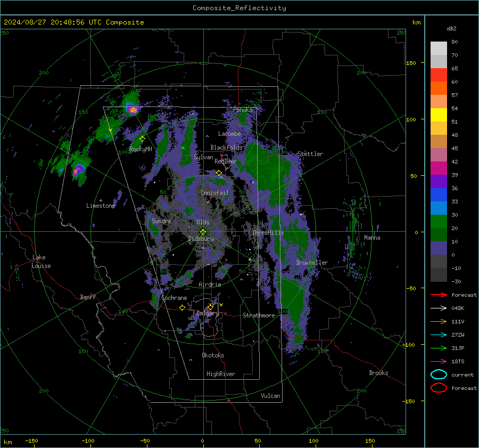Click the Composite_Reflectivity title
The height and width of the screenshot is (448, 479).
[x=240, y=8]
